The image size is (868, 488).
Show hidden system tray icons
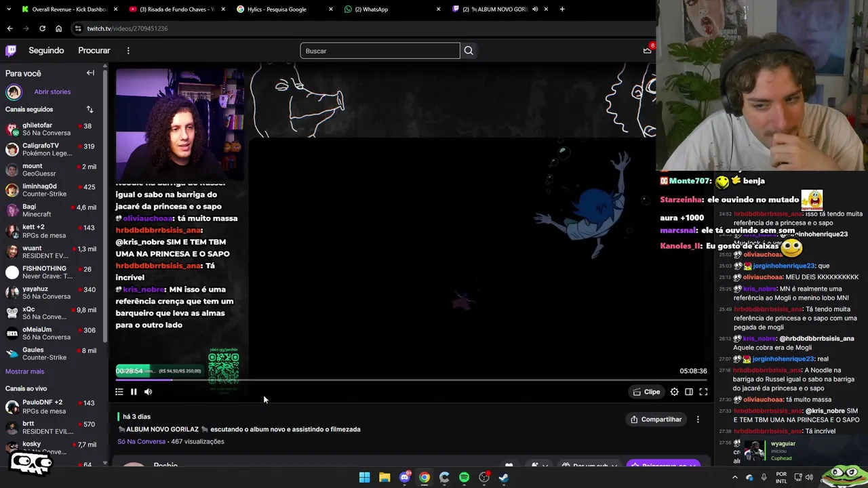point(734,477)
